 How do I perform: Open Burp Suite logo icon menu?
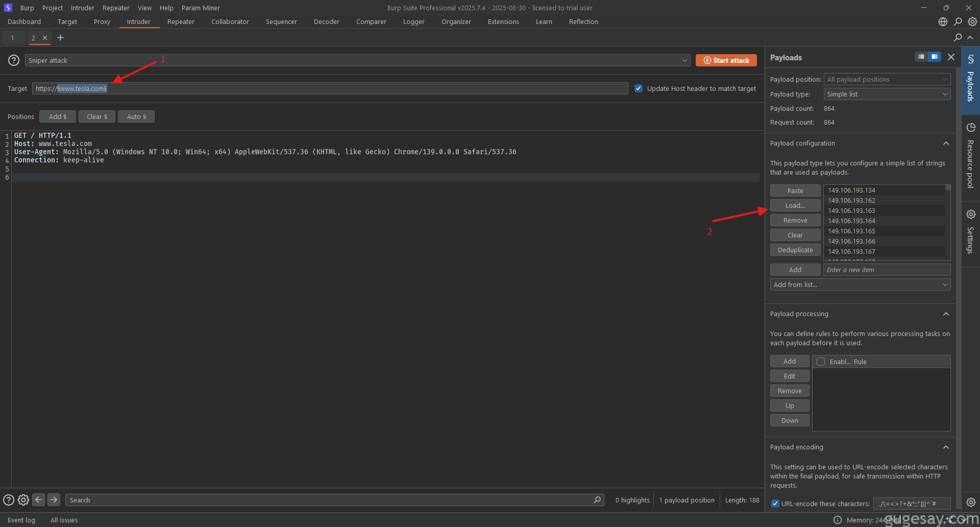(8, 8)
